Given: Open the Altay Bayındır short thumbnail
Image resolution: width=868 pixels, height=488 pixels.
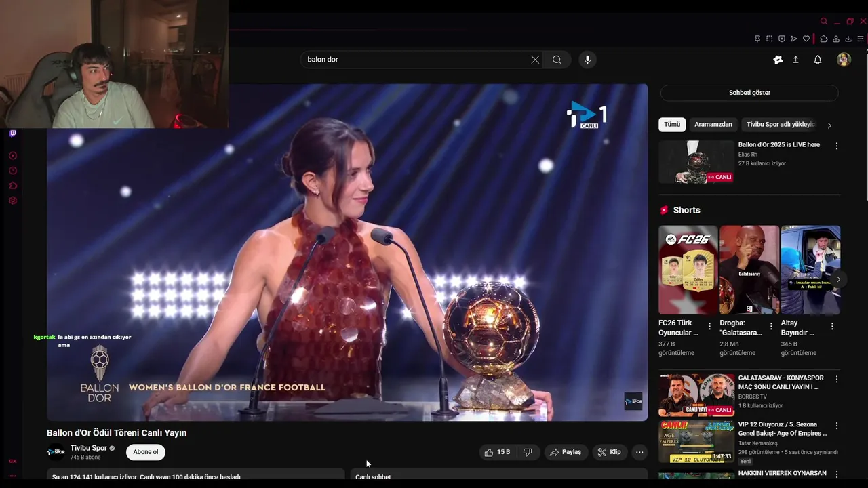Looking at the screenshot, I should pyautogui.click(x=810, y=270).
